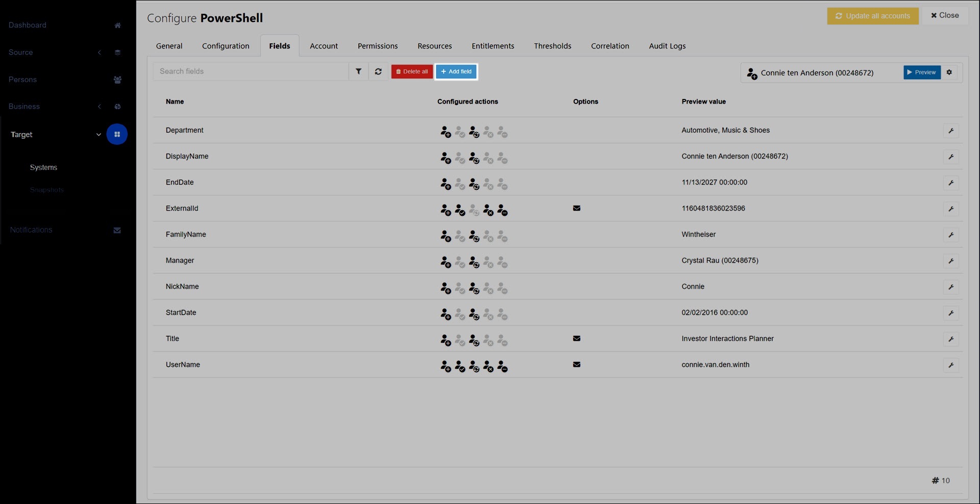The width and height of the screenshot is (980, 504).
Task: Edit the DisplayName field with the wrench icon
Action: coord(951,157)
